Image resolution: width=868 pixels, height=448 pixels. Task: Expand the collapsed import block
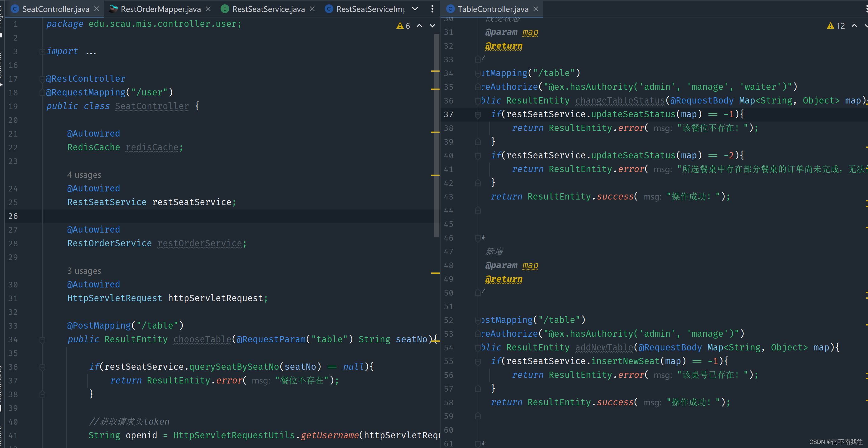pos(42,51)
